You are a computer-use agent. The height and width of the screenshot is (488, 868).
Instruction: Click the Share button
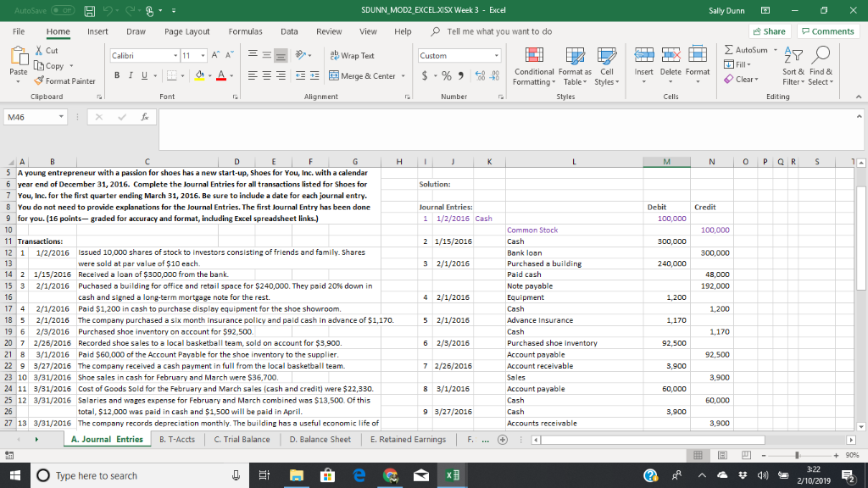(x=770, y=30)
